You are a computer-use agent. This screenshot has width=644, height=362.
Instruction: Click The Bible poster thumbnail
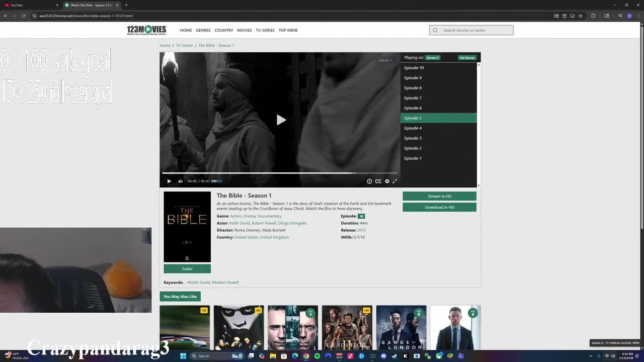point(187,227)
